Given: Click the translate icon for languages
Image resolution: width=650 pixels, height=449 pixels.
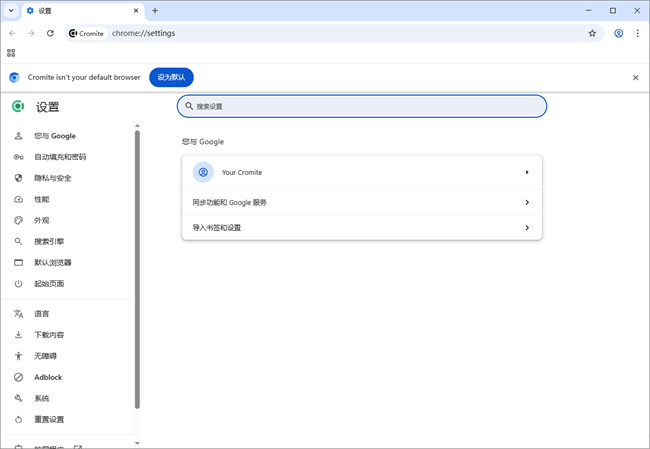Looking at the screenshot, I should click(18, 314).
